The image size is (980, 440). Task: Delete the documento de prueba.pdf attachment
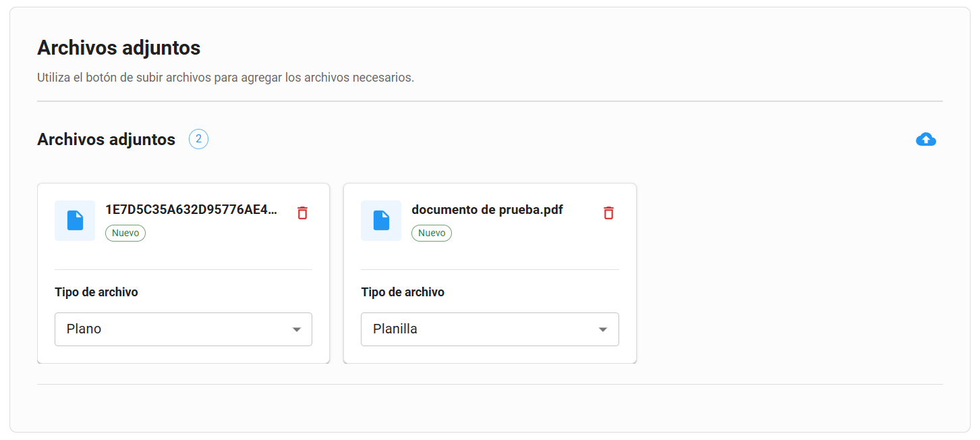[x=608, y=213]
